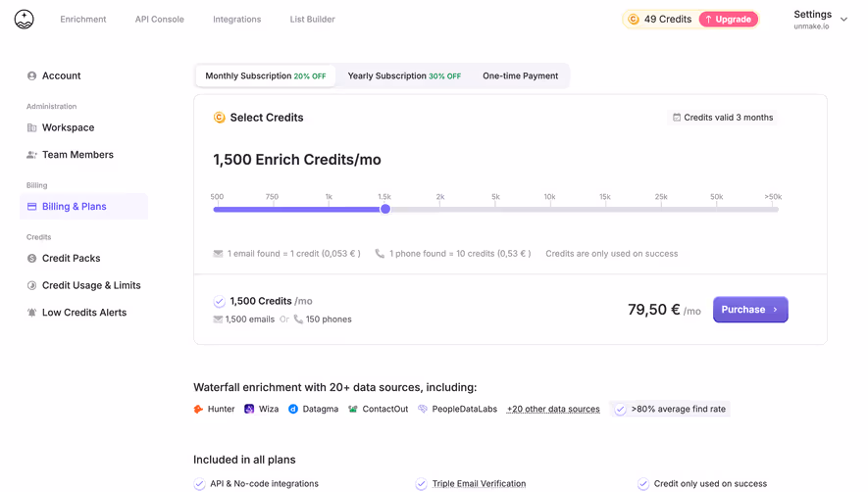Click the app logo in top-left corner
Viewport: 868px width, 492px height.
pos(24,20)
